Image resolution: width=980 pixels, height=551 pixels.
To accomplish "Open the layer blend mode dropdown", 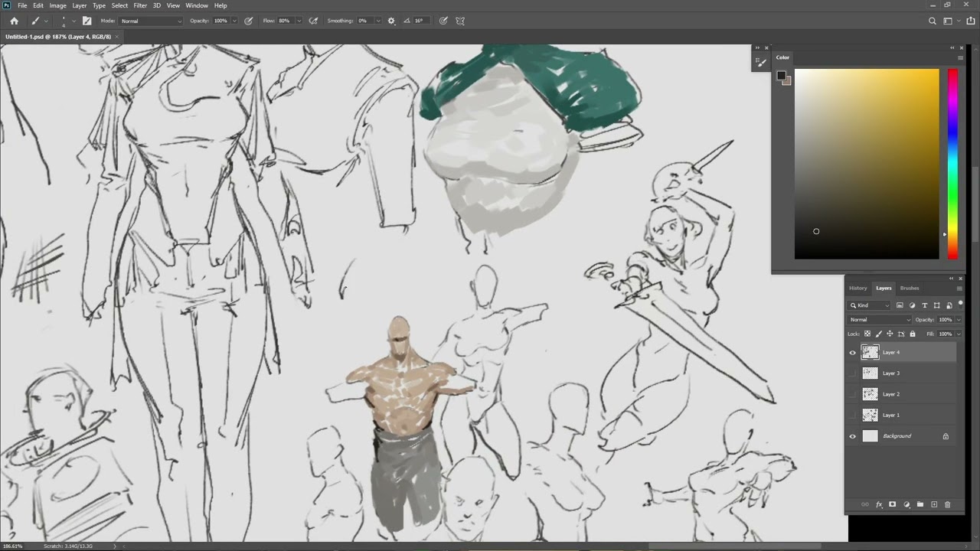I will [880, 320].
